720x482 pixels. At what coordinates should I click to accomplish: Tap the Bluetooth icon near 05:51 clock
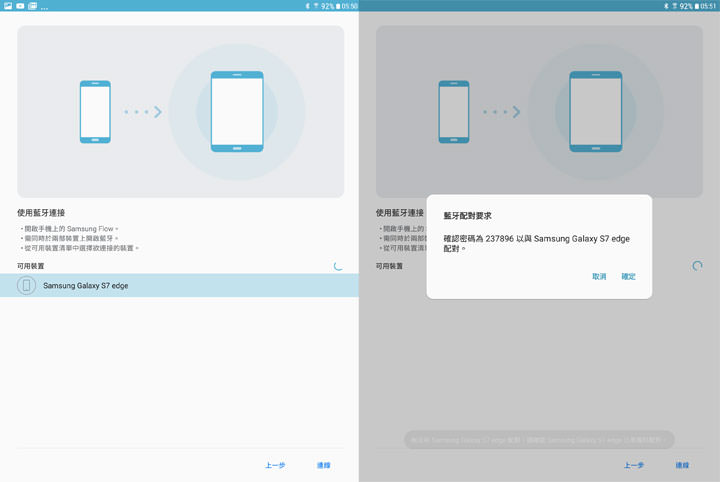click(665, 6)
